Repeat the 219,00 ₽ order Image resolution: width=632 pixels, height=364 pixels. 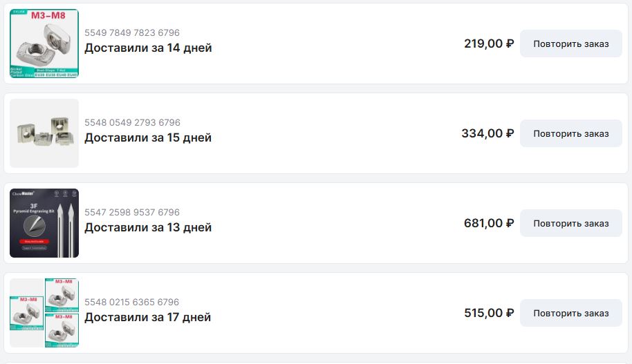tap(570, 44)
